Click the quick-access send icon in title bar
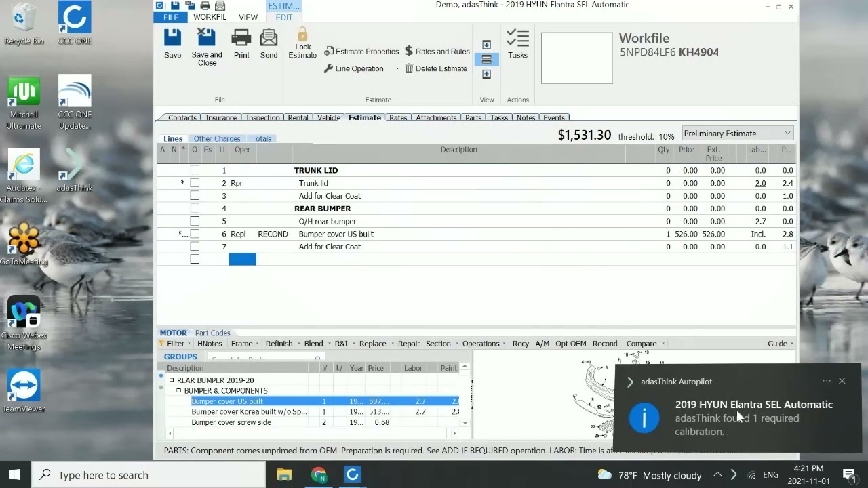The height and width of the screenshot is (488, 868). pyautogui.click(x=219, y=5)
